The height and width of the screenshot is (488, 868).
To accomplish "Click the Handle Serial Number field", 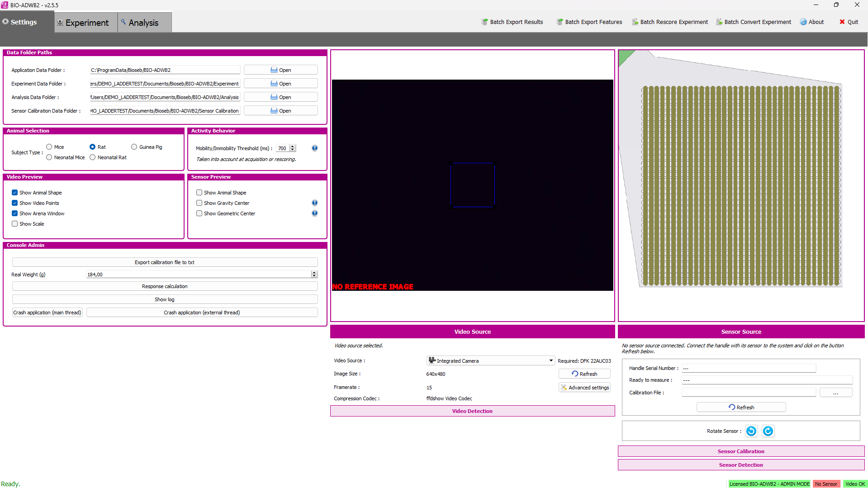I will pos(749,368).
